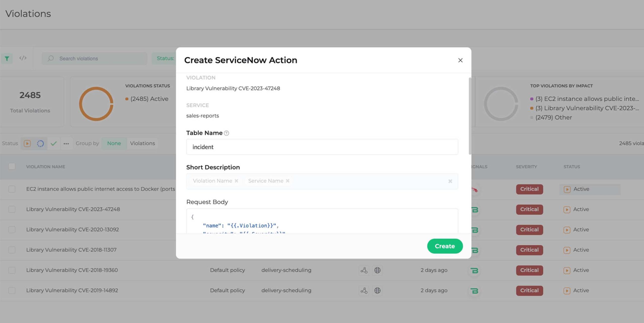Image resolution: width=644 pixels, height=323 pixels.
Task: Click the graph icon in CVE-2019-14892 row
Action: point(364,290)
